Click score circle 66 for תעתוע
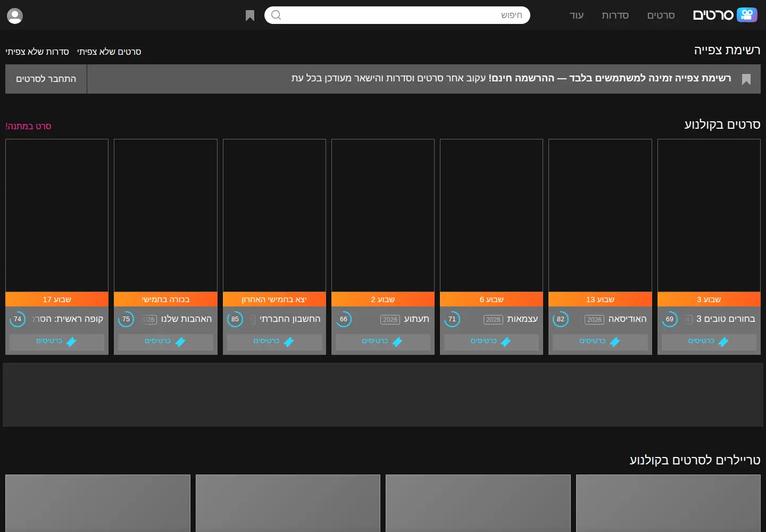 344,319
